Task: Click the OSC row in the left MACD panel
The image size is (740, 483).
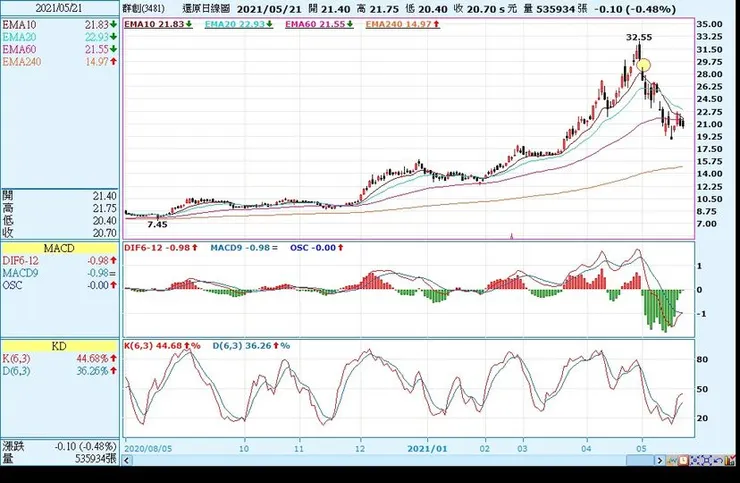Action: [x=59, y=285]
